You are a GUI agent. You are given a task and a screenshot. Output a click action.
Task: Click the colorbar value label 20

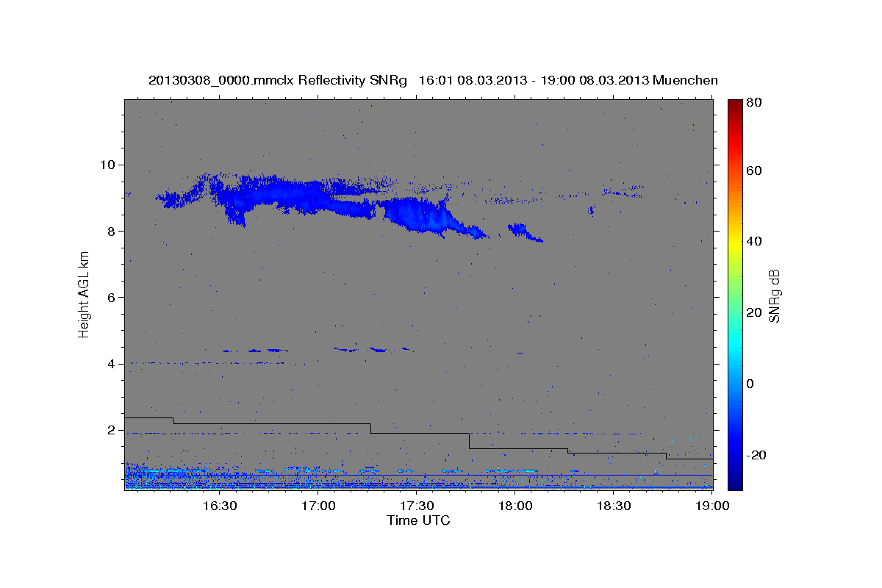tap(753, 312)
